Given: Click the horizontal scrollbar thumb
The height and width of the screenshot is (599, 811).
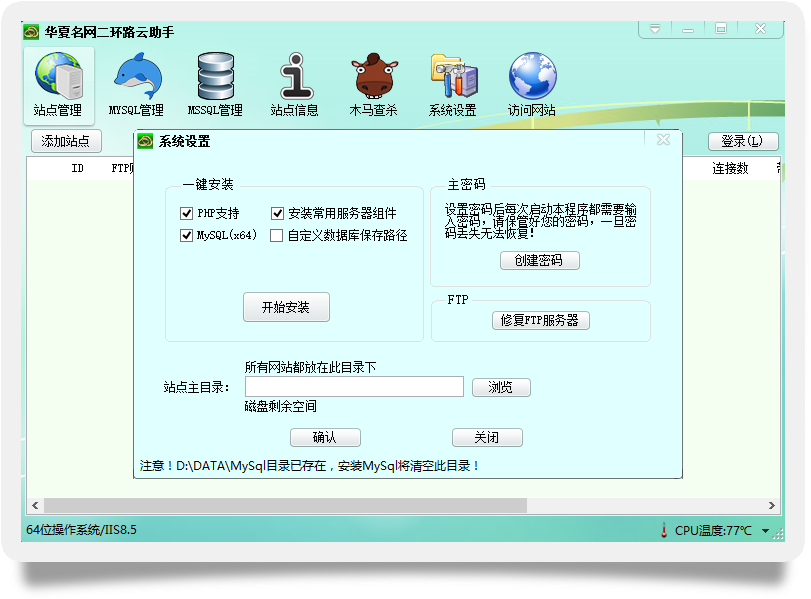Looking at the screenshot, I should pyautogui.click(x=286, y=505).
